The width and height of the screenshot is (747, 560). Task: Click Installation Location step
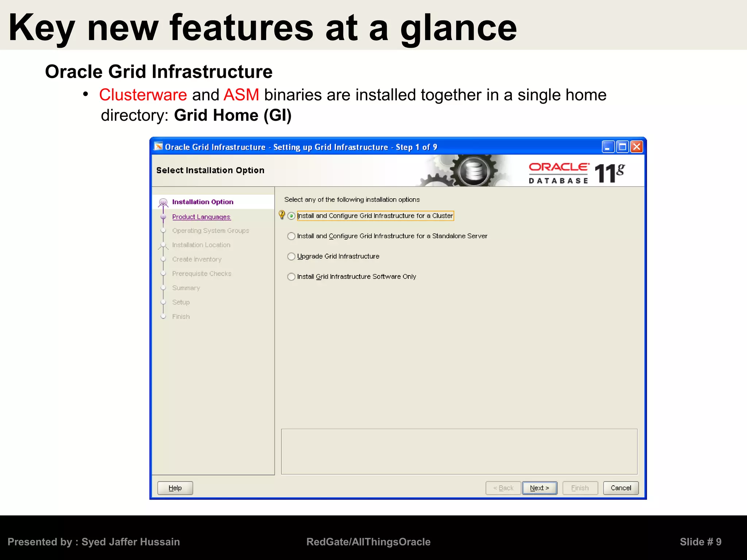pyautogui.click(x=201, y=245)
